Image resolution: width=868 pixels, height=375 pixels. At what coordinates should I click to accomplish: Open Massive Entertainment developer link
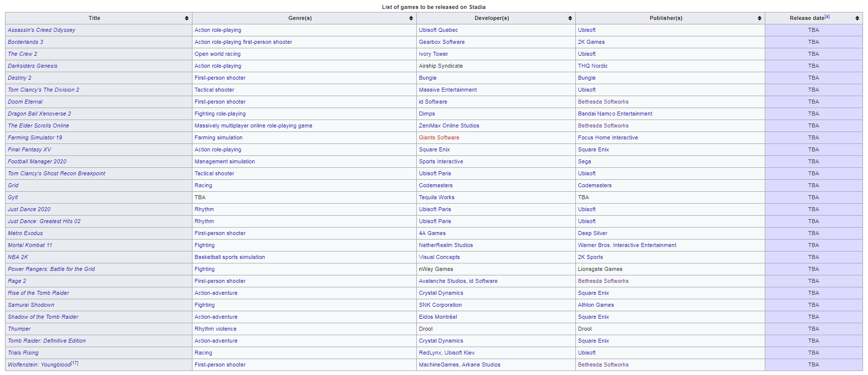tap(448, 90)
